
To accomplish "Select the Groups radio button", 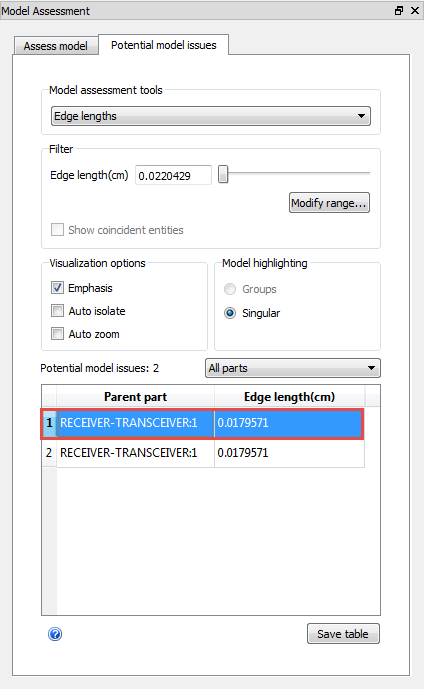I will [x=230, y=289].
